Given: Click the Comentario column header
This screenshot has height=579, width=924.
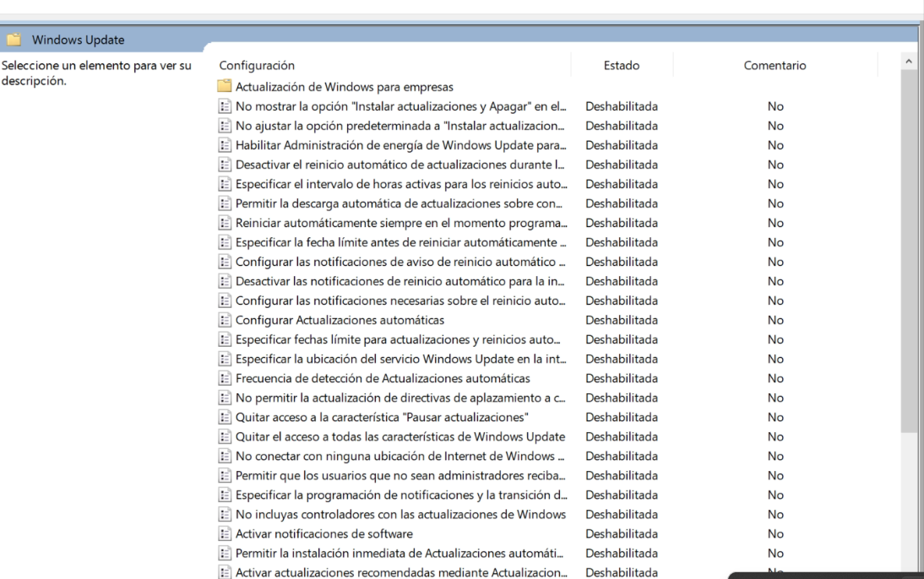Looking at the screenshot, I should click(775, 65).
